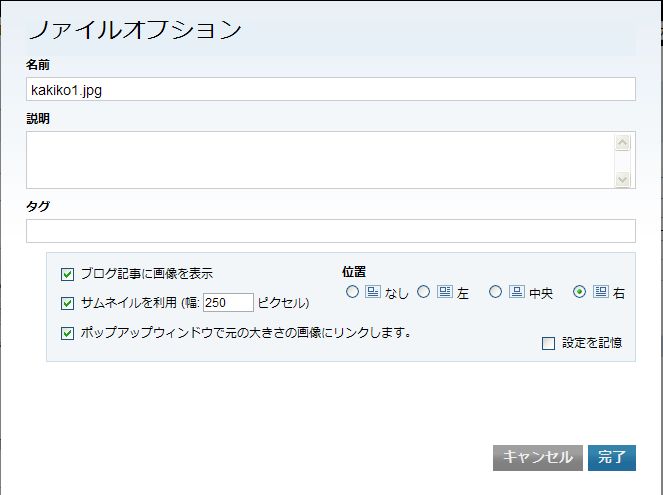Click the '完了' button

(x=611, y=457)
